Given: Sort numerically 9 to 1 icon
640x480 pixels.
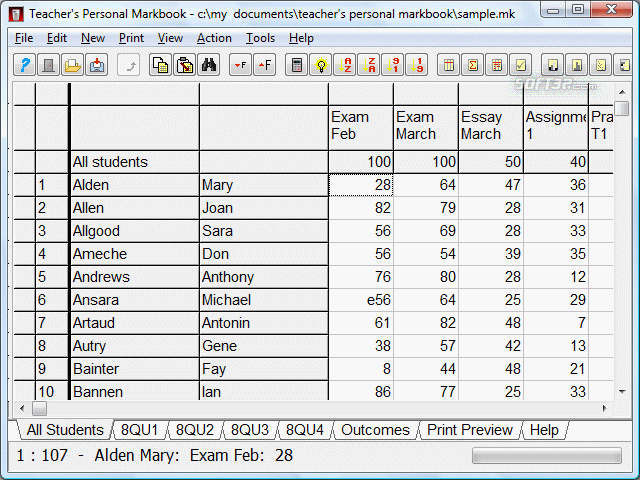Looking at the screenshot, I should tap(393, 65).
